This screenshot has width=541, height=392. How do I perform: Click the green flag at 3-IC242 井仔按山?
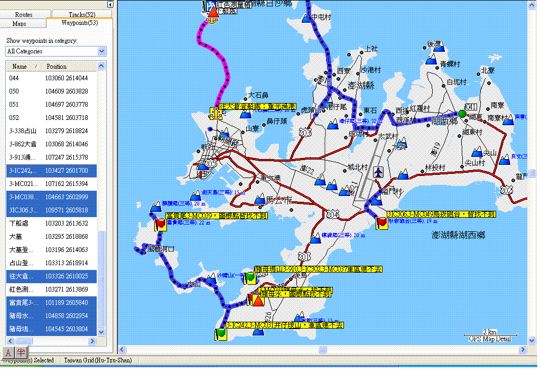pos(221,334)
